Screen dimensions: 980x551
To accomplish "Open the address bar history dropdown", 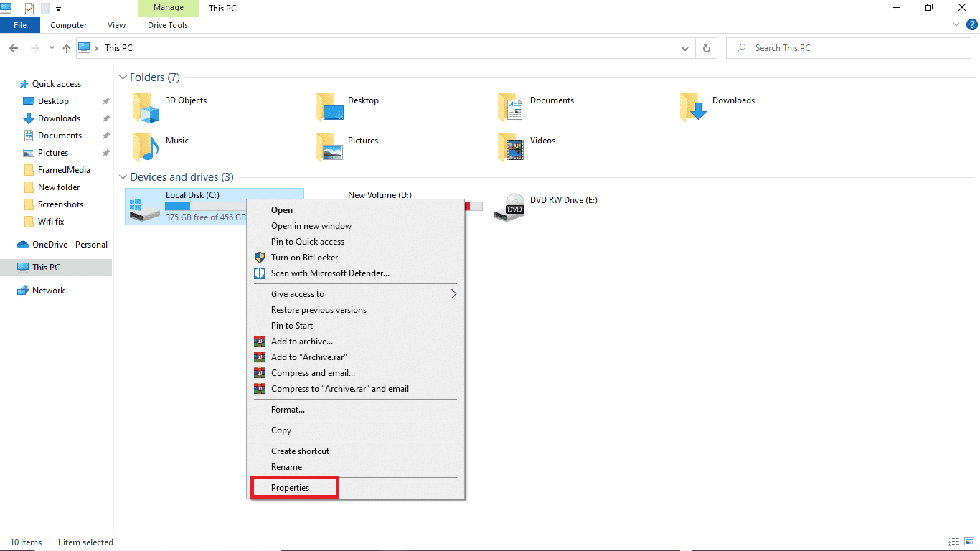I will (685, 48).
